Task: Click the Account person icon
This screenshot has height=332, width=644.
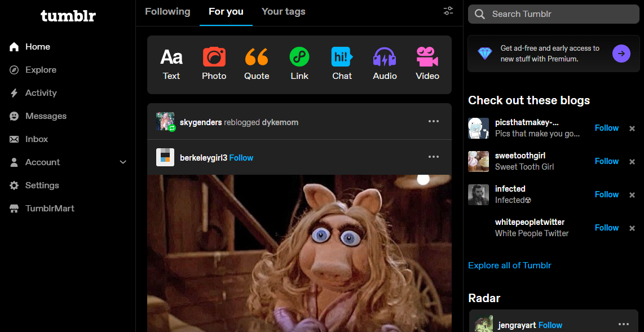Action: tap(14, 162)
